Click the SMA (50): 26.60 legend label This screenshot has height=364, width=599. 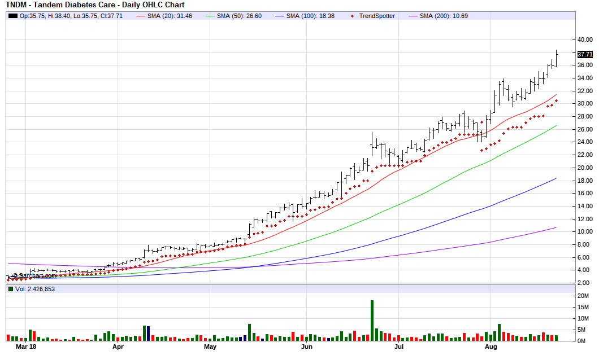click(x=239, y=16)
